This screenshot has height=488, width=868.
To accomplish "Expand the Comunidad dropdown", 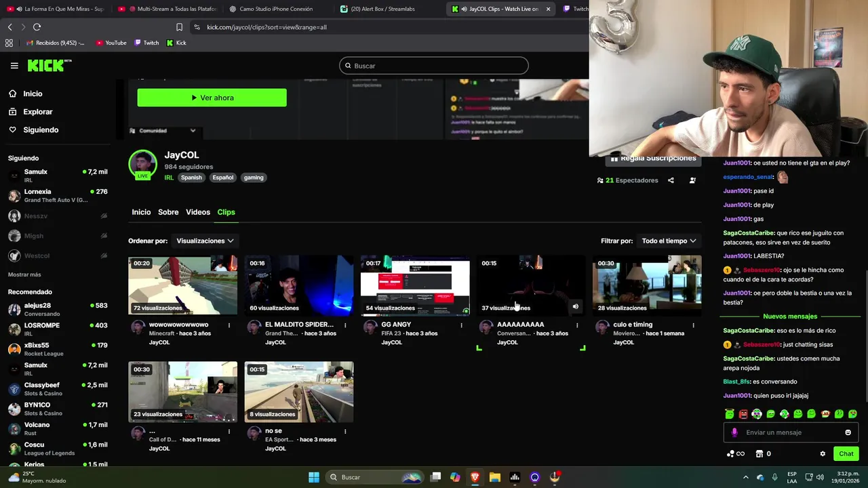I will point(163,131).
